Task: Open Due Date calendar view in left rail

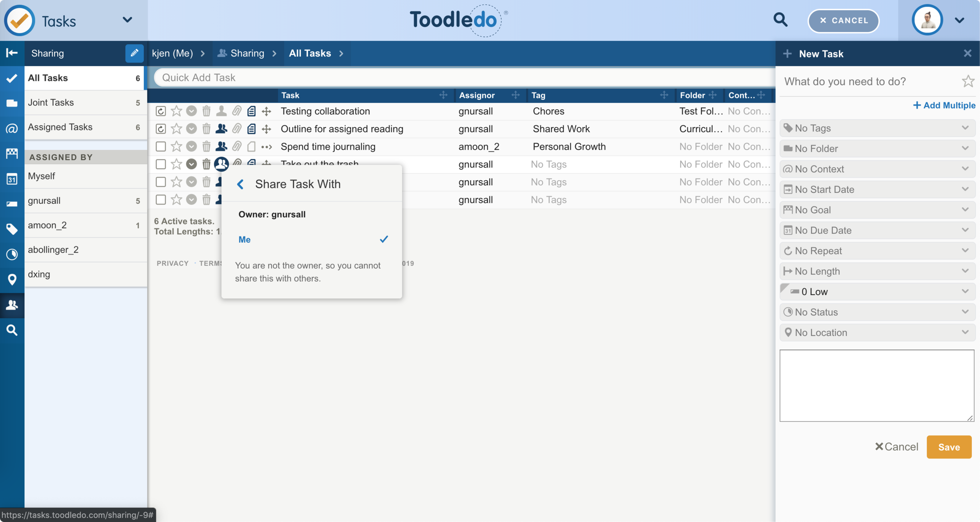Action: tap(12, 179)
